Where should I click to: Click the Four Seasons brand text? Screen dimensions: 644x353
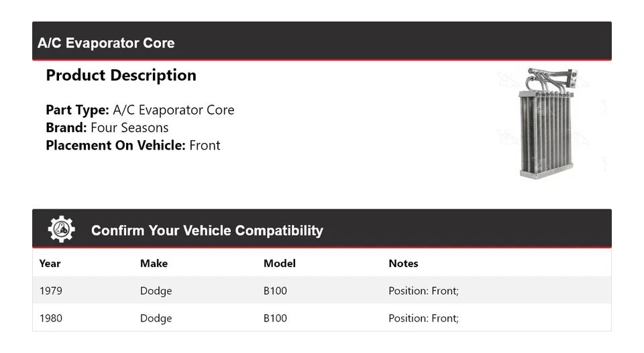click(129, 128)
